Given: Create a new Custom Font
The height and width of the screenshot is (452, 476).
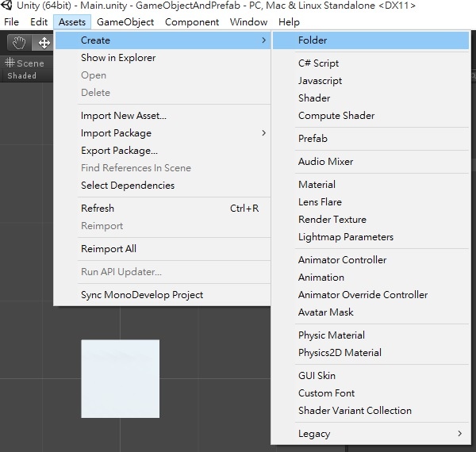Looking at the screenshot, I should pos(370,393).
